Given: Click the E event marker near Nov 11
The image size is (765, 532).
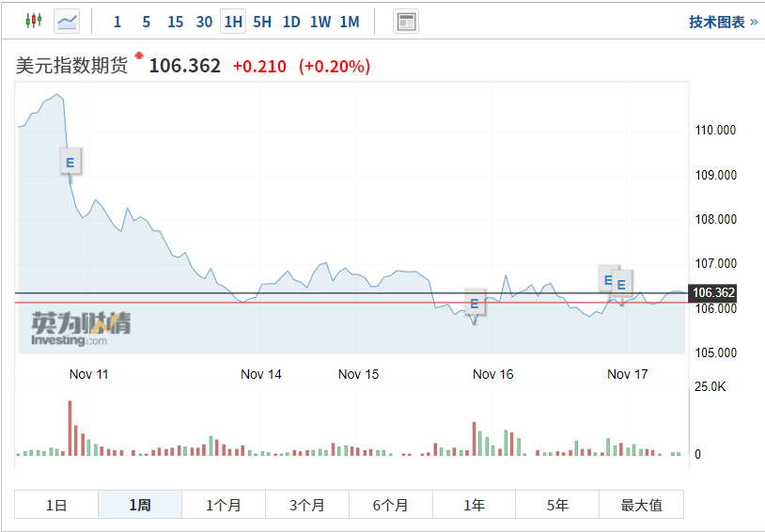Looking at the screenshot, I should [70, 162].
